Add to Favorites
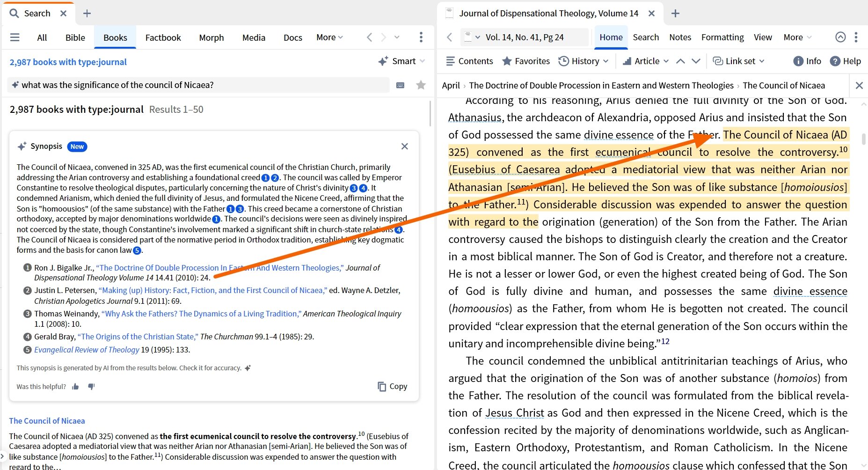 coord(525,61)
